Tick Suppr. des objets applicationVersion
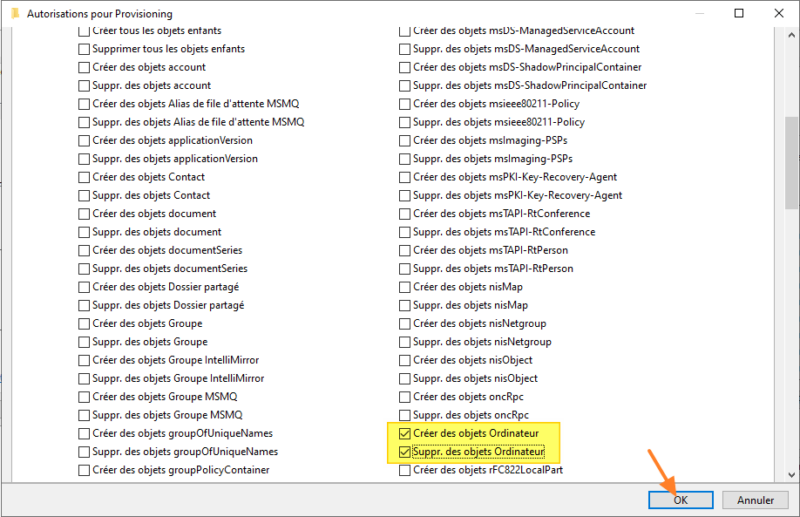 coord(84,159)
